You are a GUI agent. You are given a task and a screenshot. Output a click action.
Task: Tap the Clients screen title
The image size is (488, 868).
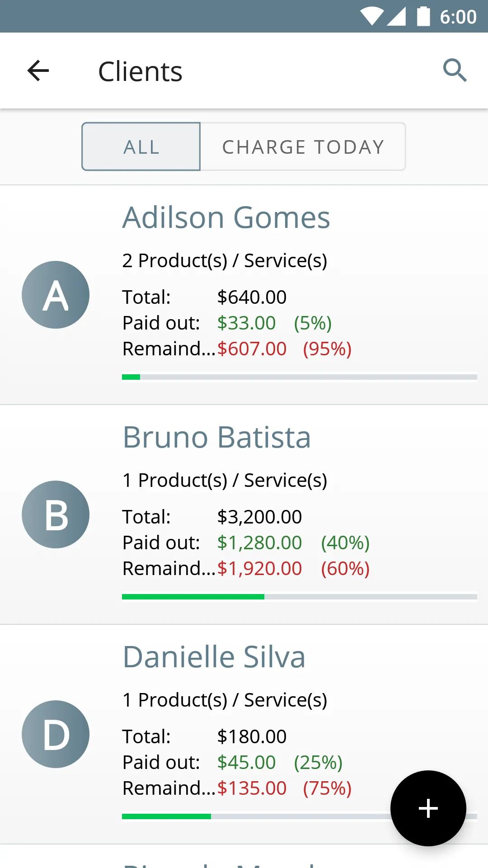140,71
